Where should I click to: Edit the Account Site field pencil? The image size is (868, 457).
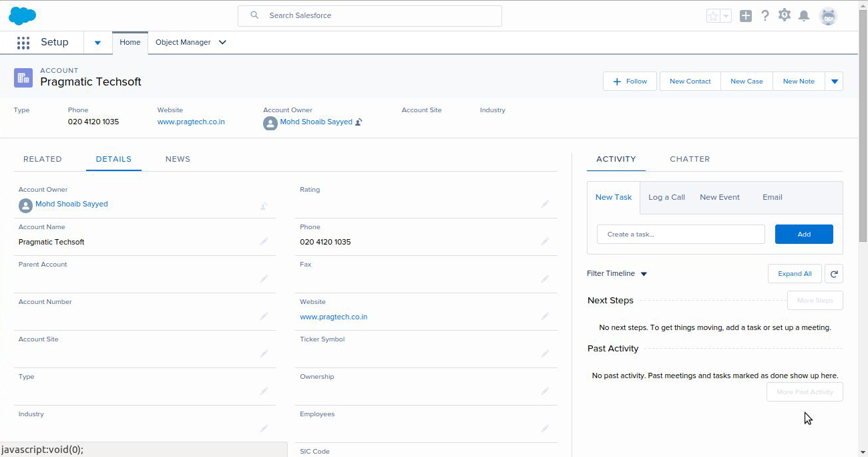[x=264, y=353]
